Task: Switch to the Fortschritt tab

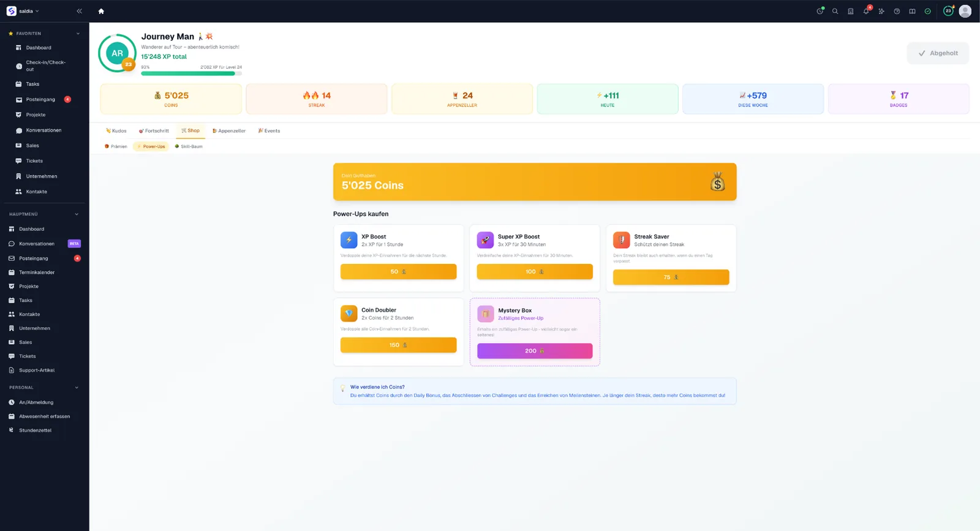Action: 154,130
